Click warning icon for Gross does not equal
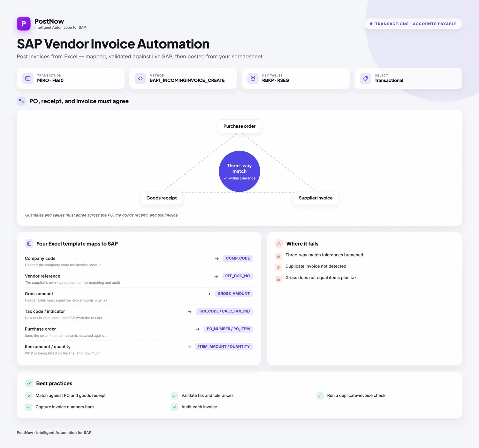The height and width of the screenshot is (448, 479). click(x=278, y=279)
